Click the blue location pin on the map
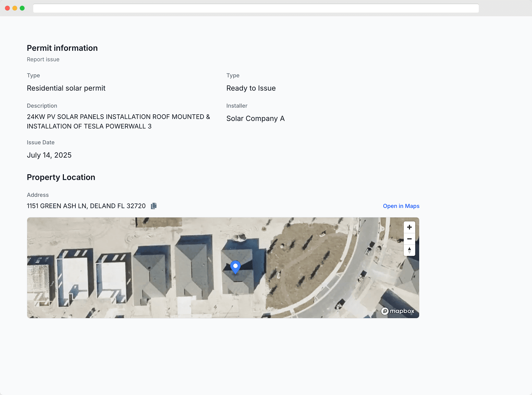This screenshot has width=532, height=395. click(235, 267)
